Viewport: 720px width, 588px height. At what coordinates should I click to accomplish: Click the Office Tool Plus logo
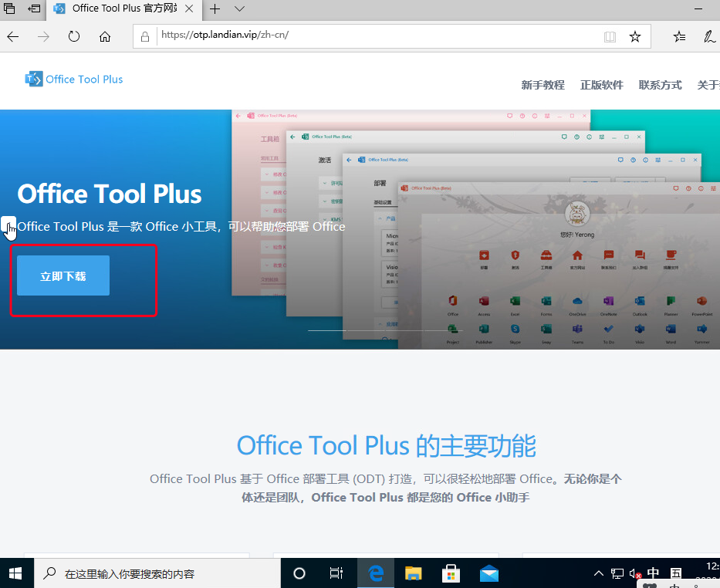tap(74, 79)
